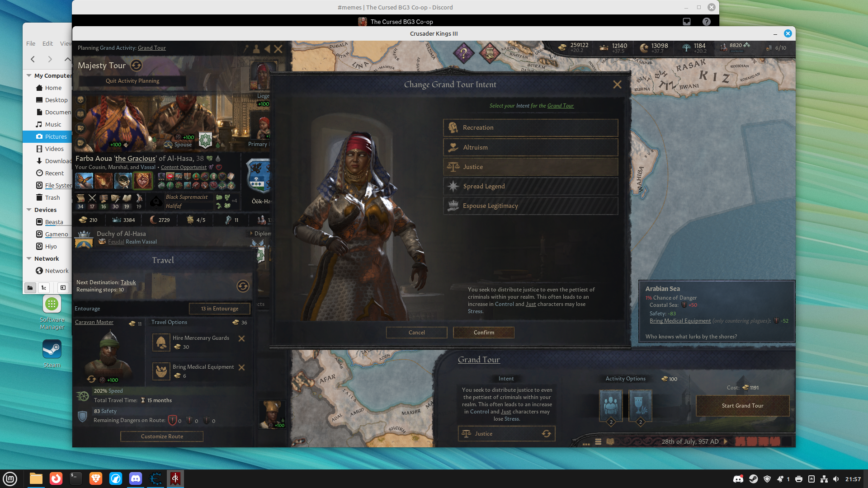Change intent using the Justice button at bottom
This screenshot has height=488, width=868.
(506, 434)
